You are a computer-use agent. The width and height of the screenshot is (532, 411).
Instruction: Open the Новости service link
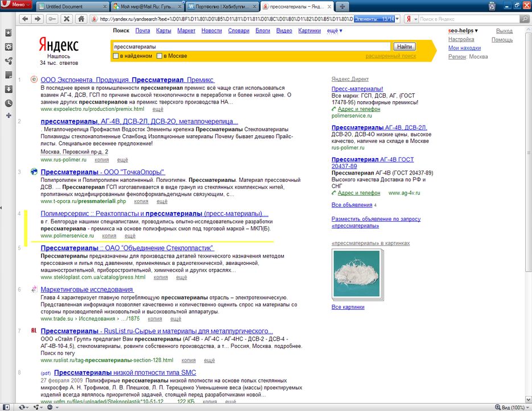212,31
